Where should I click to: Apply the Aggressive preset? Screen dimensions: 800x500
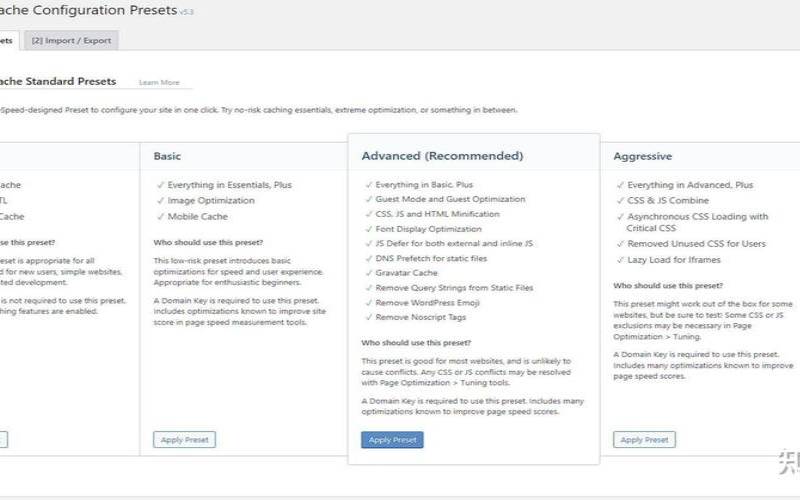coord(644,439)
